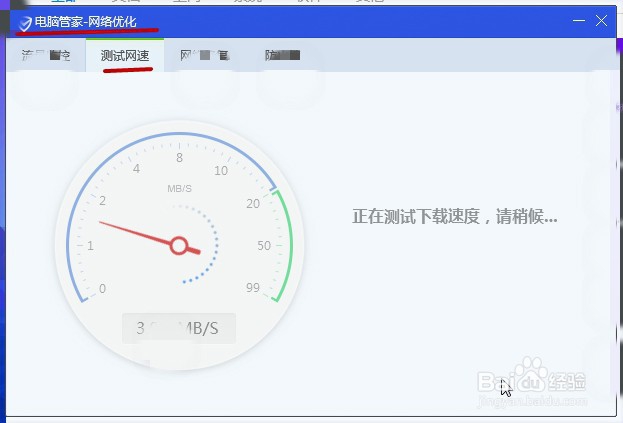Minimize the 网络优化 window
Screen dimensions: 623x423
(x=578, y=20)
